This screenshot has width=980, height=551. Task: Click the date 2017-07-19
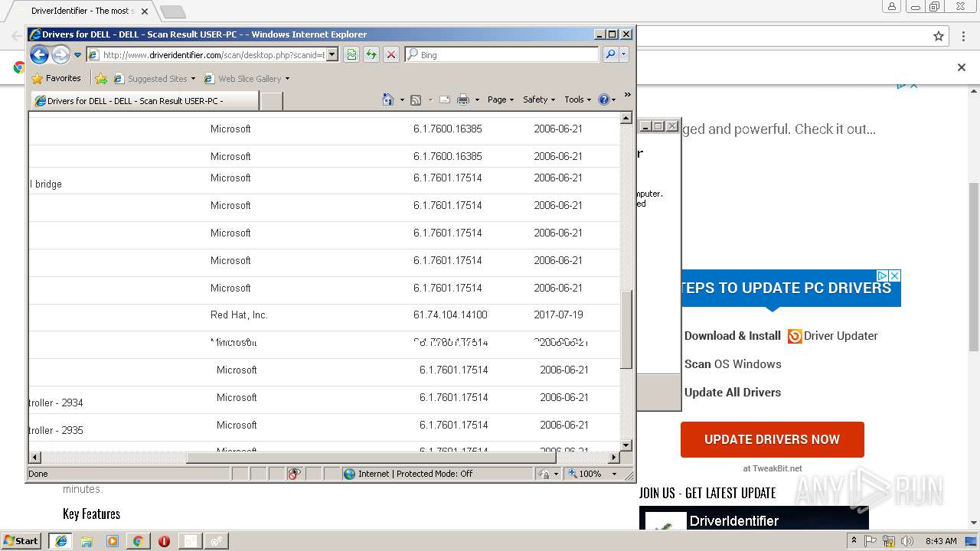pos(558,315)
